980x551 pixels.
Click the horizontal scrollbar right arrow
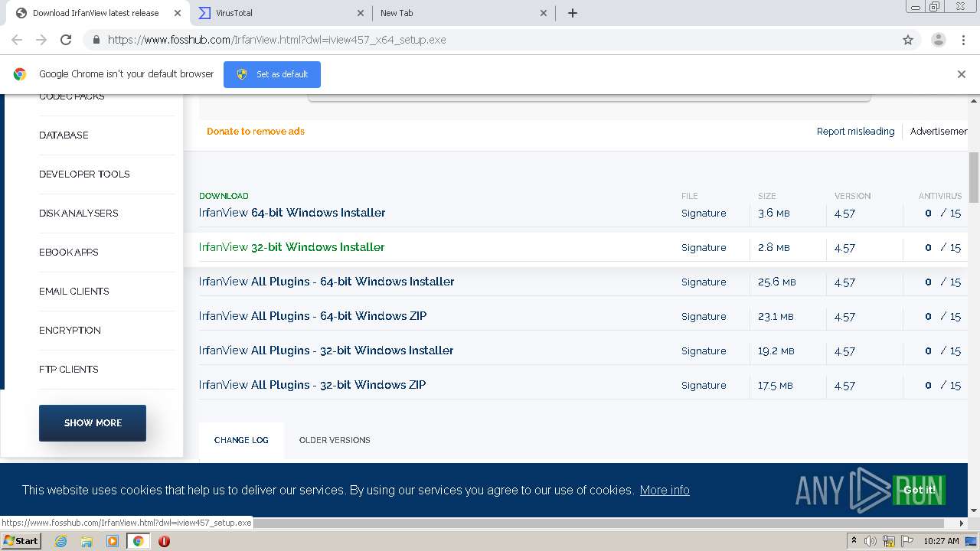tap(962, 523)
